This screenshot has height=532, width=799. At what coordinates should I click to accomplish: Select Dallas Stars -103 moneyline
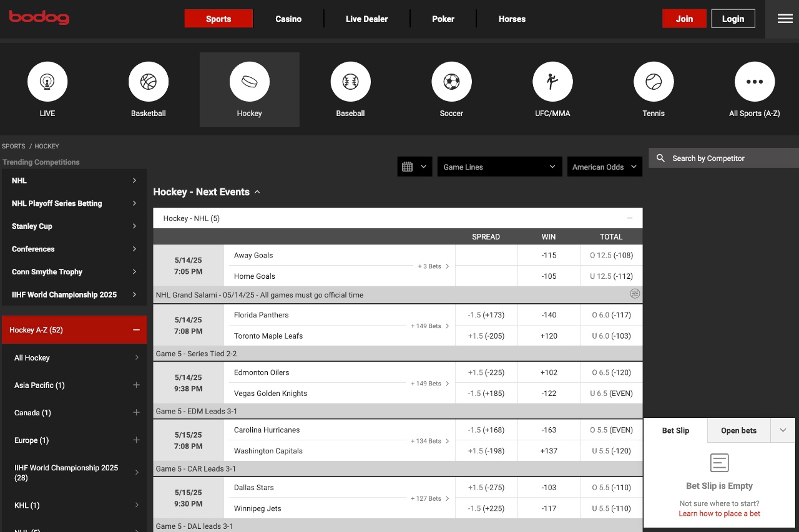point(549,487)
